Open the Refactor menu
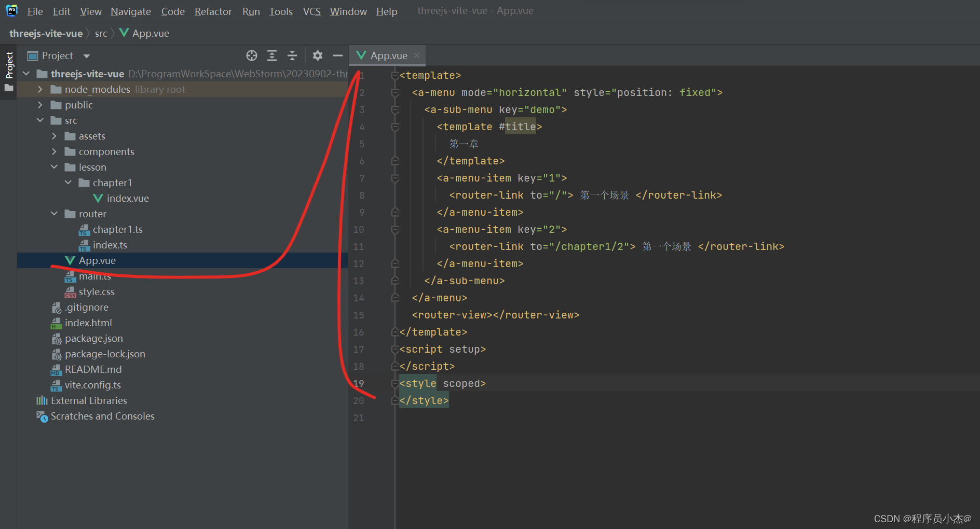This screenshot has width=980, height=529. [213, 11]
